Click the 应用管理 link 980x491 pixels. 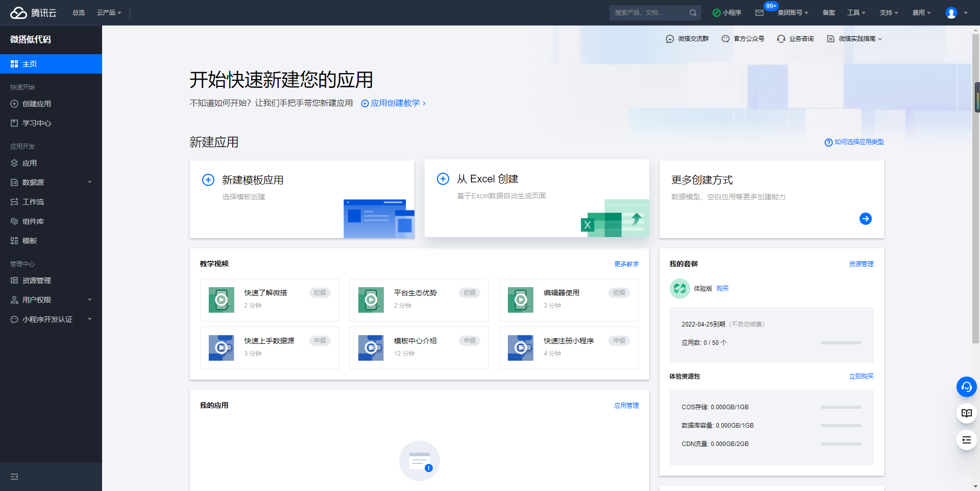[626, 406]
